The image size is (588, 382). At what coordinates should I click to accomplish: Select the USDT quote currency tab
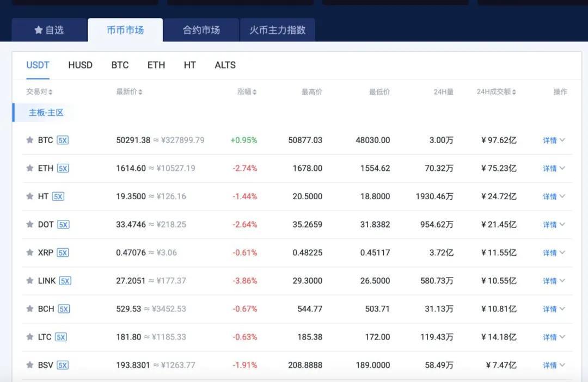(x=38, y=65)
